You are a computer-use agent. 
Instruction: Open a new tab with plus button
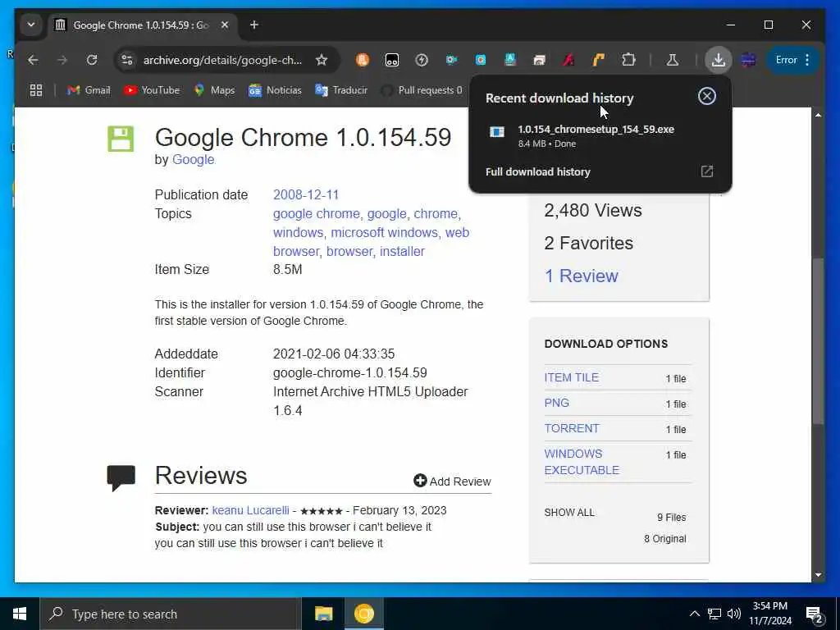[254, 25]
